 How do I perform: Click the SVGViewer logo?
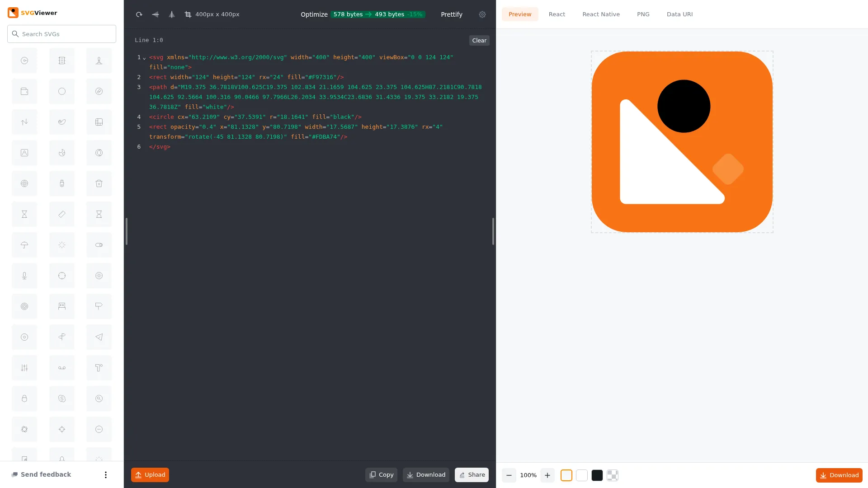pyautogui.click(x=32, y=13)
